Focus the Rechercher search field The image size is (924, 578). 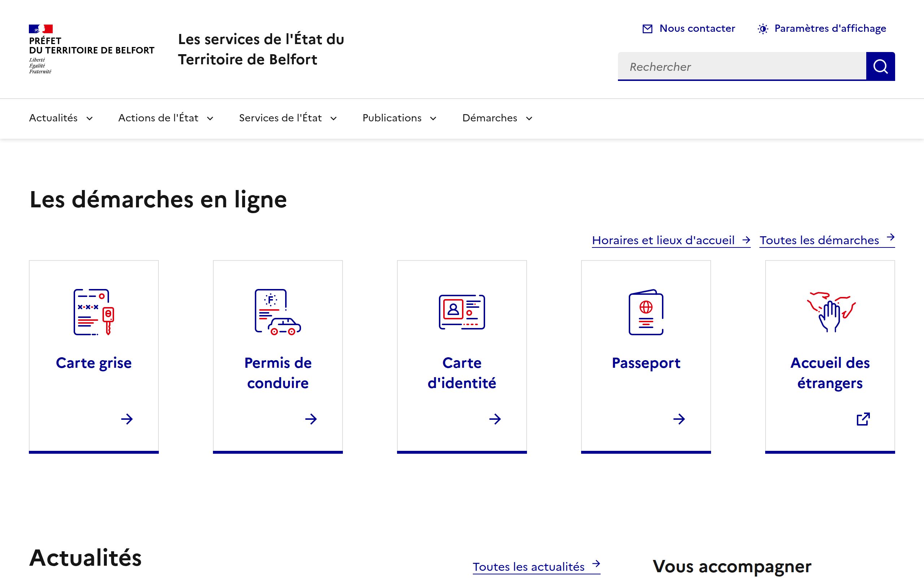coord(742,66)
